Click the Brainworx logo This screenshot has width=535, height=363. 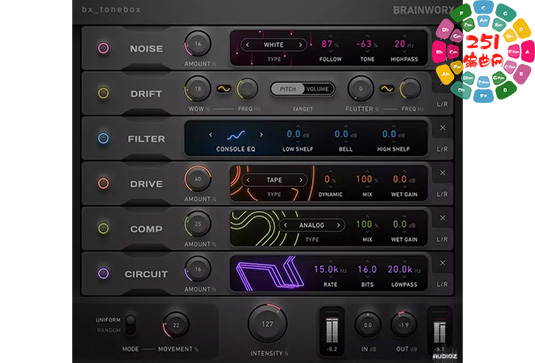[x=423, y=10]
